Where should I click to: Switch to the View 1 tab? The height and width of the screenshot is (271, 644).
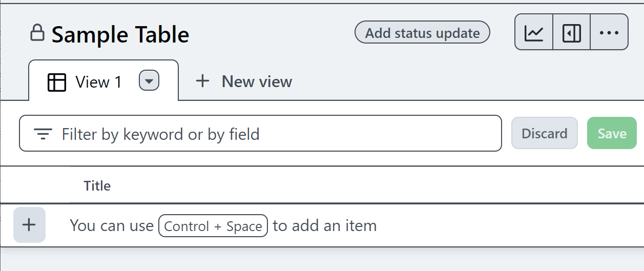tap(98, 82)
